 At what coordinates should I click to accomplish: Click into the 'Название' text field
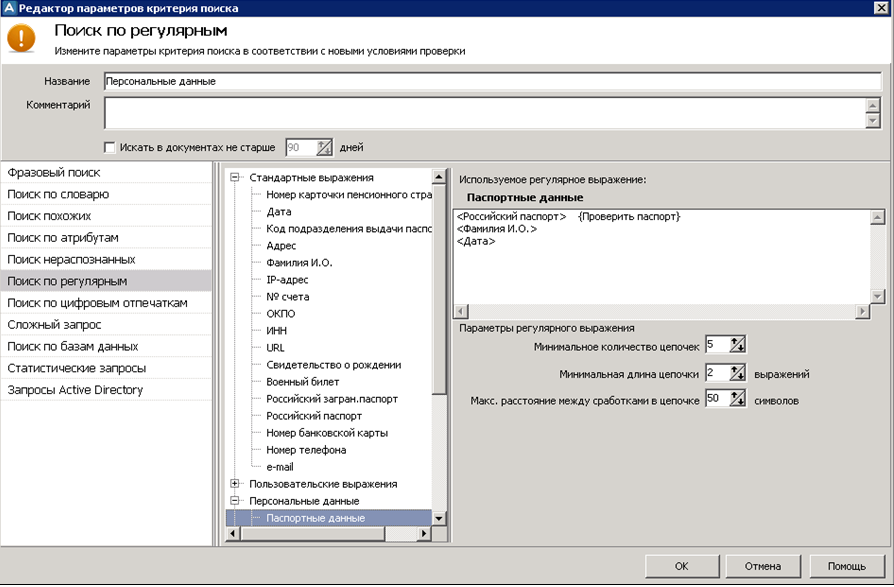click(x=490, y=81)
